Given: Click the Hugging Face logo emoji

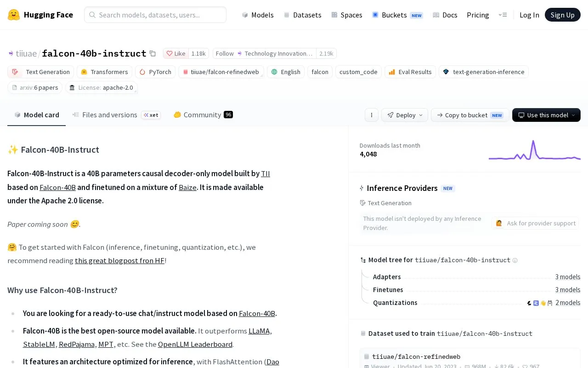Looking at the screenshot, I should click(x=14, y=15).
